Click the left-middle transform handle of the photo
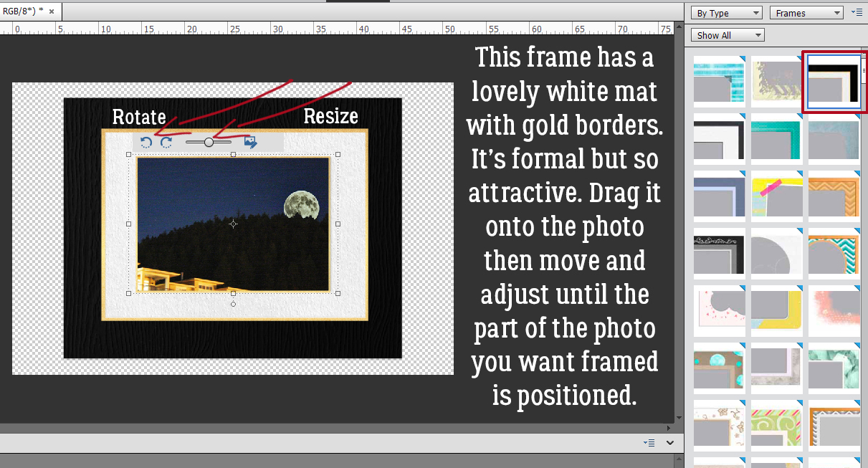Screen dimensions: 868x468 129,224
